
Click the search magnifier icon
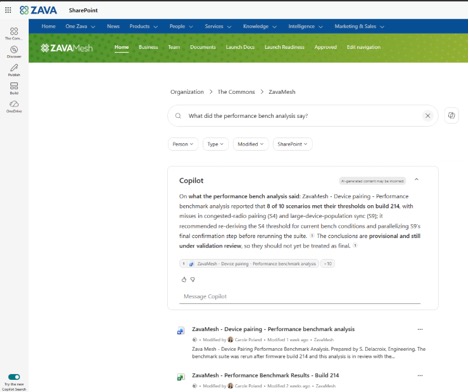point(178,116)
